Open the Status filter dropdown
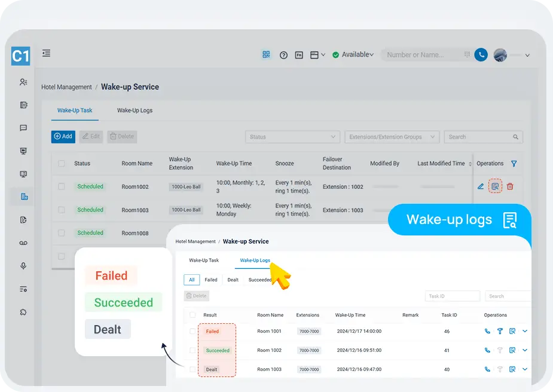The height and width of the screenshot is (392, 553). point(292,137)
